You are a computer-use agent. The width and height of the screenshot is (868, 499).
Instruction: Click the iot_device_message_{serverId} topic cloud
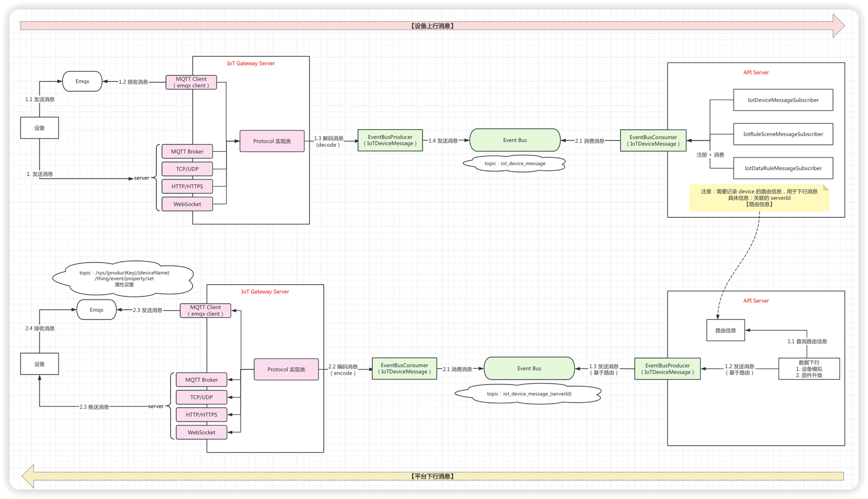pos(529,394)
